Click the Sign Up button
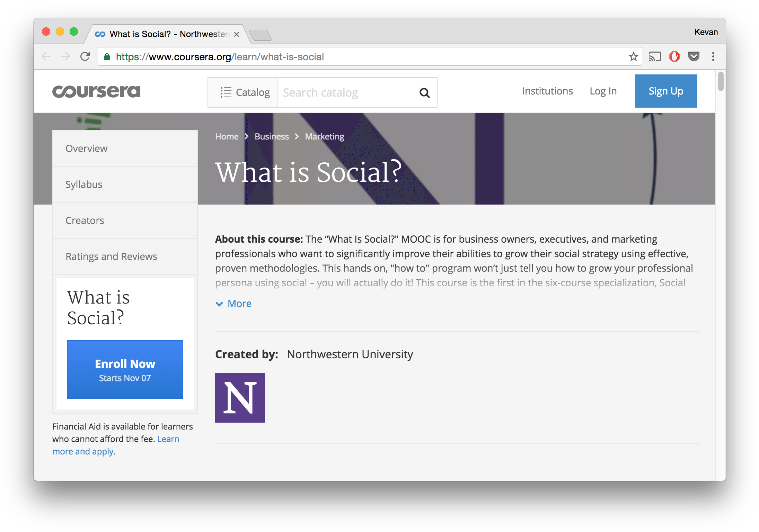Screen dimensions: 759x532 pos(665,91)
